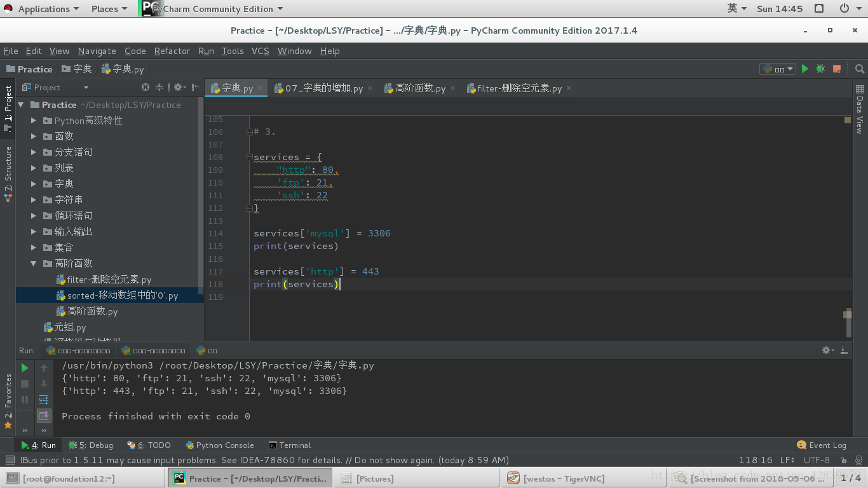Click inspection status square atop editor stripe

coord(848,120)
